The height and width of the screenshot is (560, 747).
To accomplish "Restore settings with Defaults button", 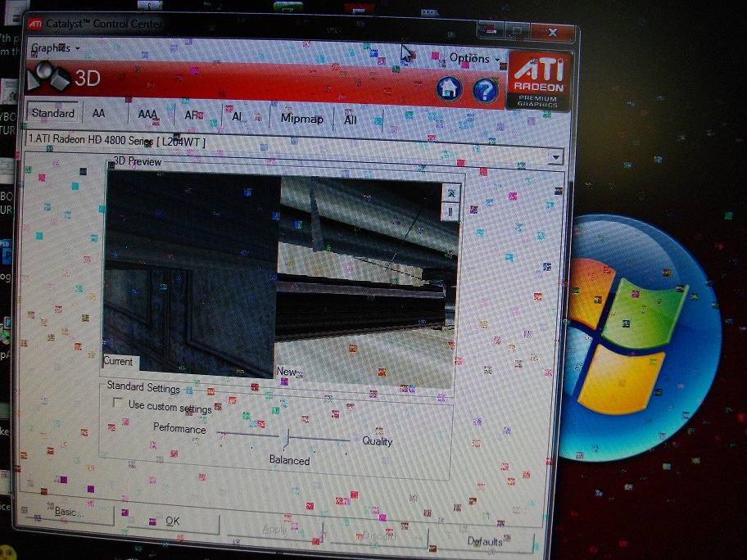I will coord(485,541).
